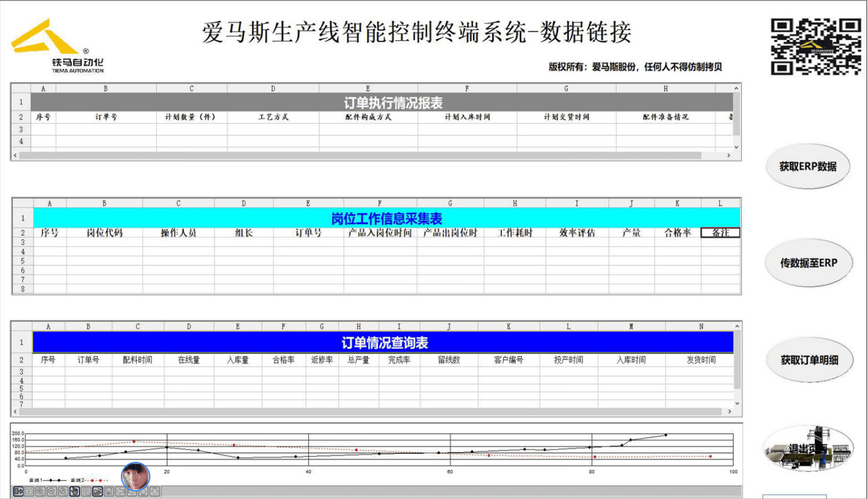Click the round avatar picture over chart
This screenshot has width=868, height=499.
click(x=136, y=477)
